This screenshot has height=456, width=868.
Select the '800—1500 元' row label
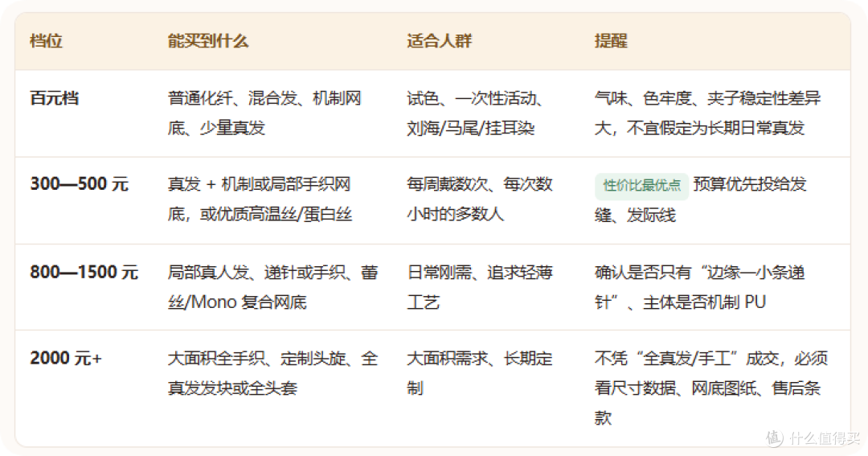(84, 272)
